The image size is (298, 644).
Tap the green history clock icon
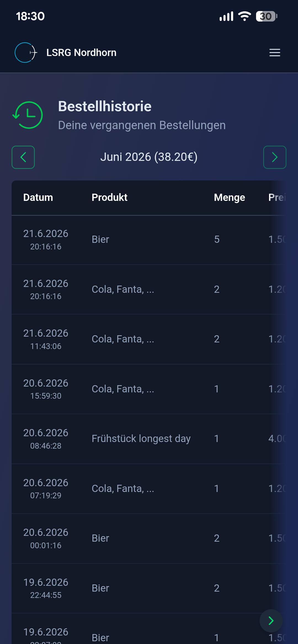(x=28, y=115)
